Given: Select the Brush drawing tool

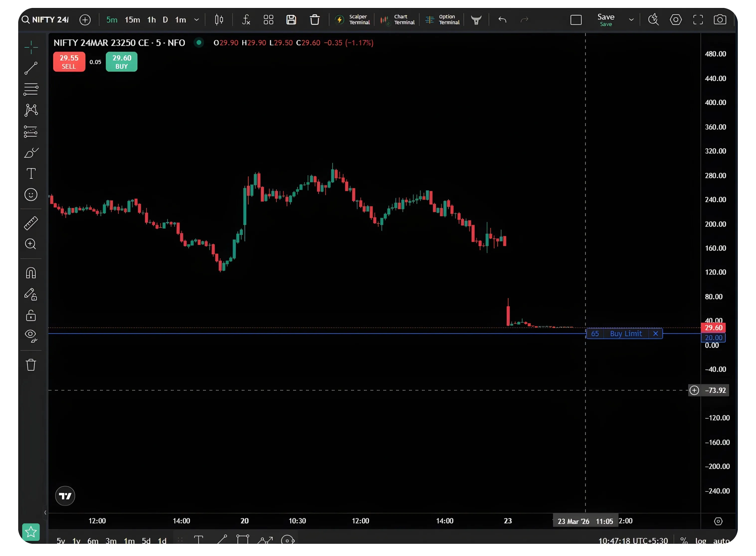Looking at the screenshot, I should pos(31,152).
